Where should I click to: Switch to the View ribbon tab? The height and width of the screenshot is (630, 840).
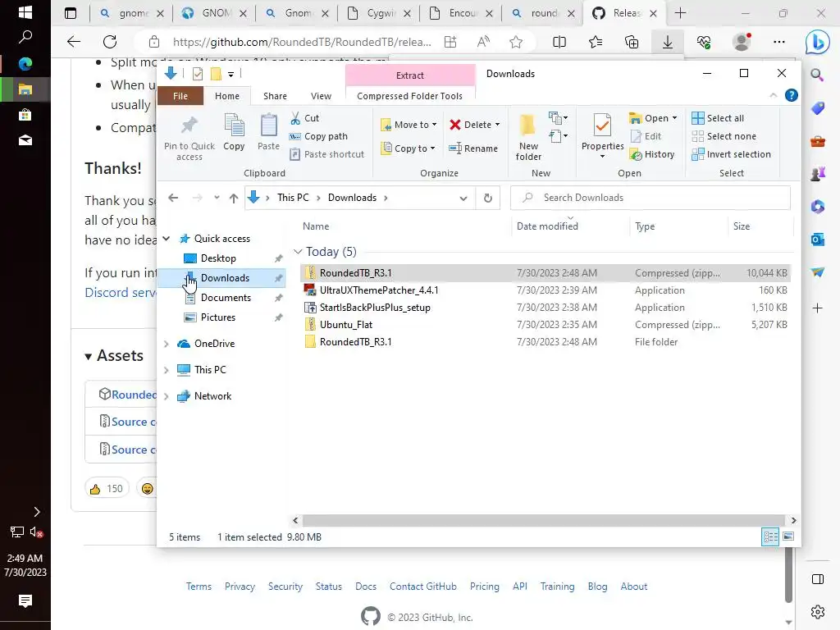point(321,96)
